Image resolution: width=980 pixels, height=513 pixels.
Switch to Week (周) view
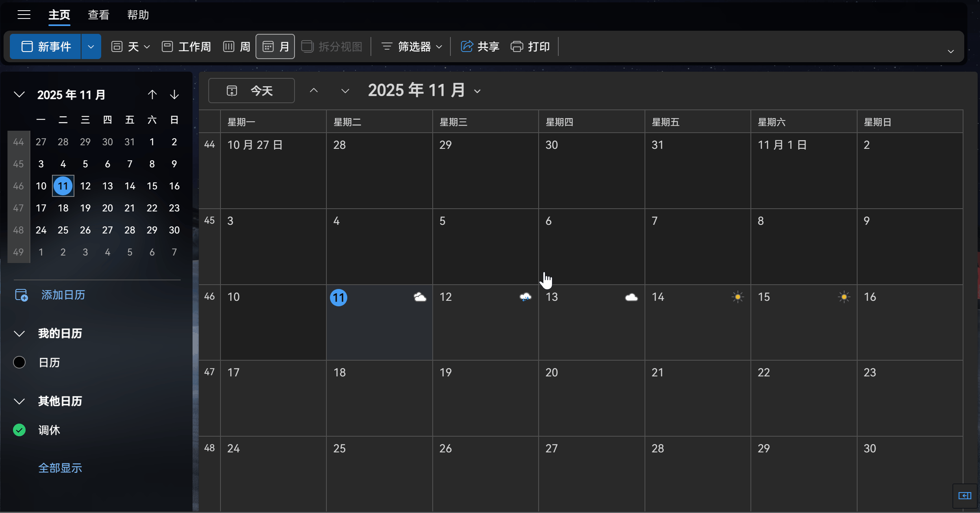pyautogui.click(x=237, y=46)
